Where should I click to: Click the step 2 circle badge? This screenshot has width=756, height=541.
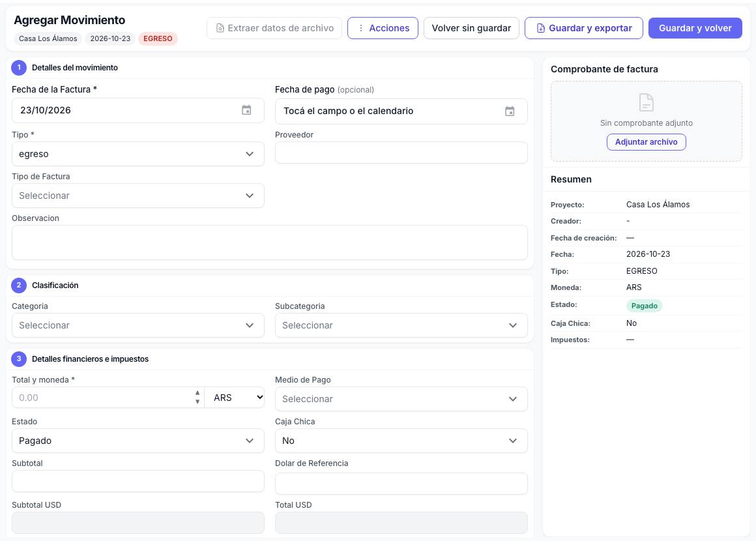click(x=19, y=285)
